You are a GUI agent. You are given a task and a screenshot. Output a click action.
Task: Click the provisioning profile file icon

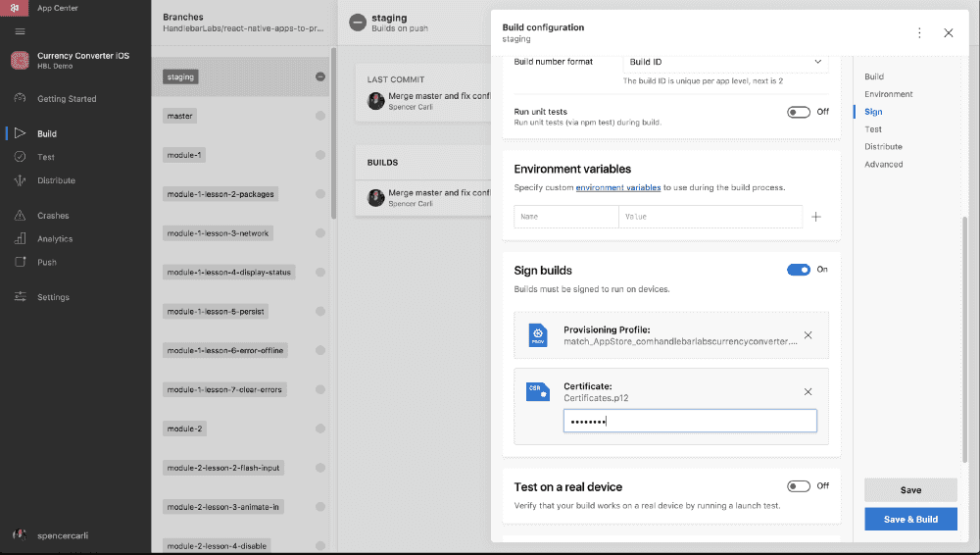(x=537, y=335)
